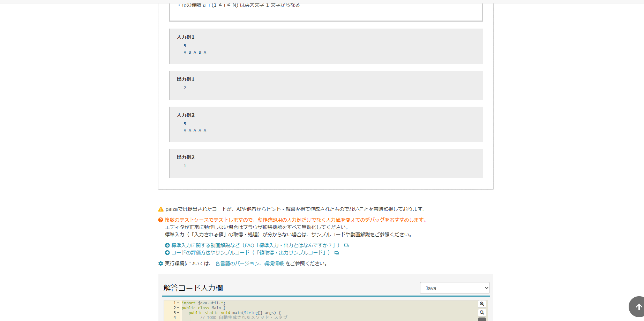
Task: Click the arrow icon before the コードの評価方法 link
Action: pyautogui.click(x=167, y=253)
